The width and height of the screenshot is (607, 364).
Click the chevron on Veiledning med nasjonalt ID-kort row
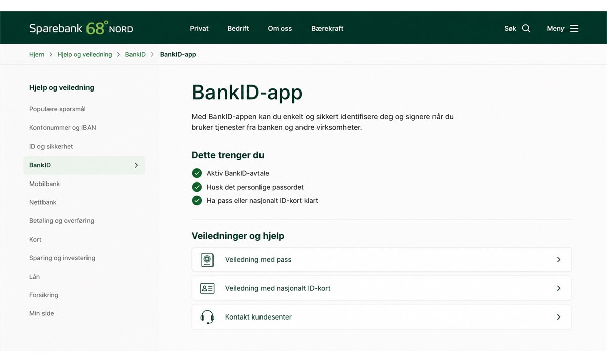coord(559,288)
